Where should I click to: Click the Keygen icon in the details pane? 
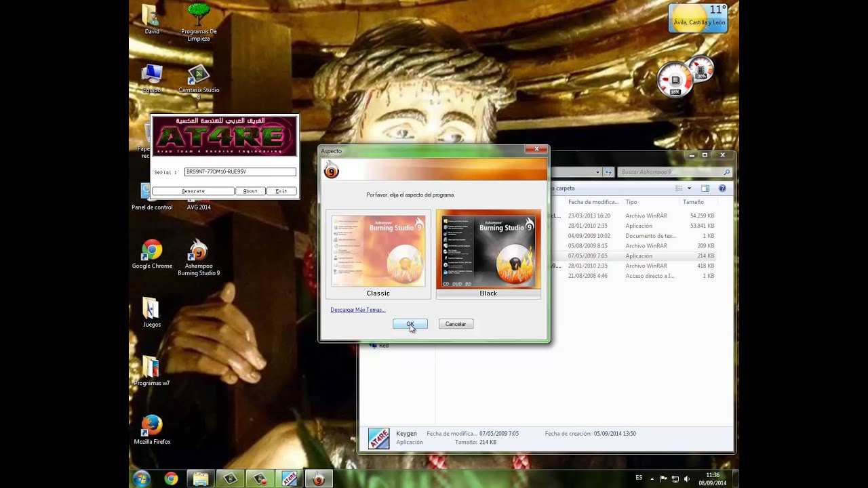[x=379, y=439]
